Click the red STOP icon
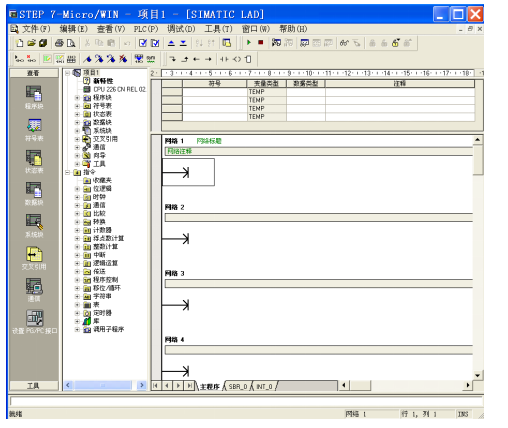 261,43
